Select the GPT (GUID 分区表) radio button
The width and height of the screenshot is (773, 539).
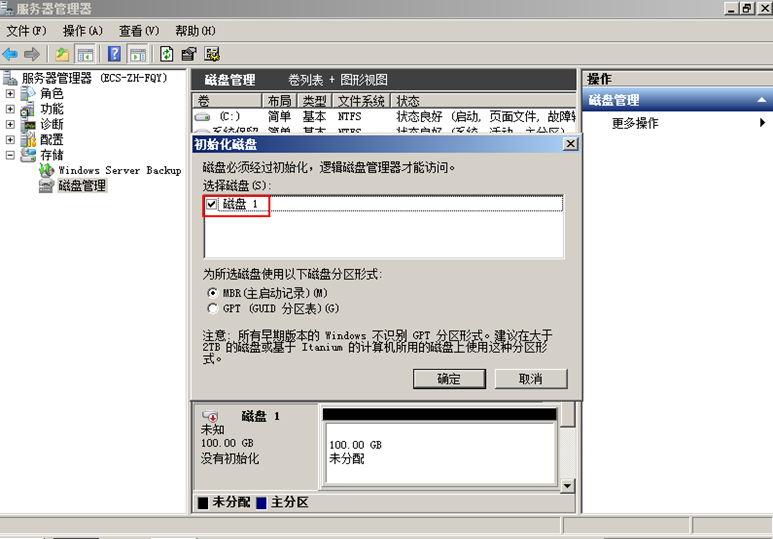point(212,309)
